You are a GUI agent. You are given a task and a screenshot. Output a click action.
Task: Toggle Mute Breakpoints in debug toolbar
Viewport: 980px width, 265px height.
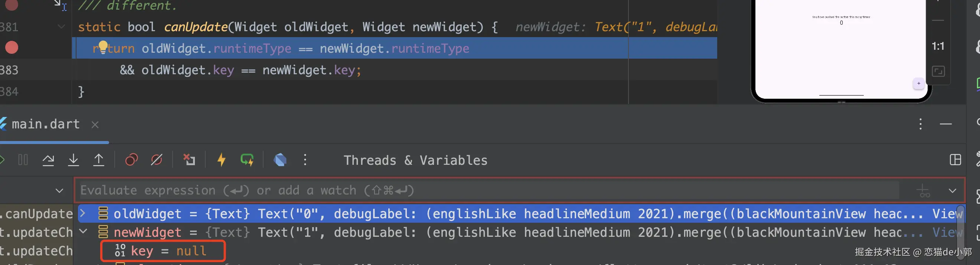156,160
